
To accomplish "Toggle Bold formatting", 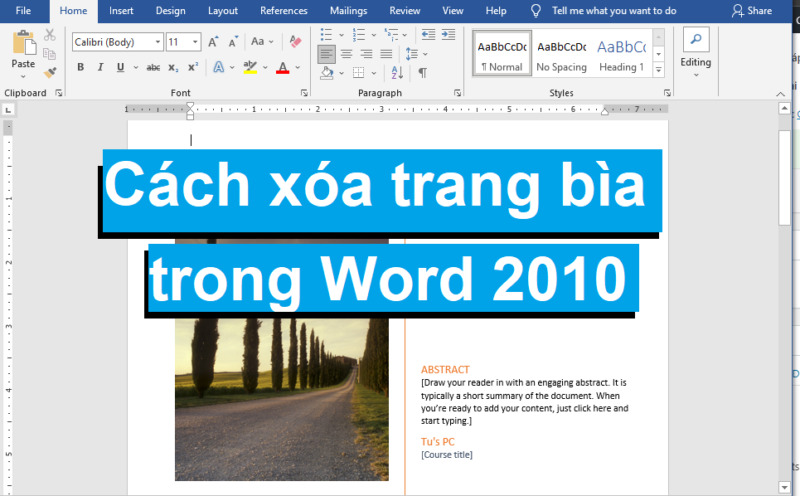I will click(x=80, y=68).
